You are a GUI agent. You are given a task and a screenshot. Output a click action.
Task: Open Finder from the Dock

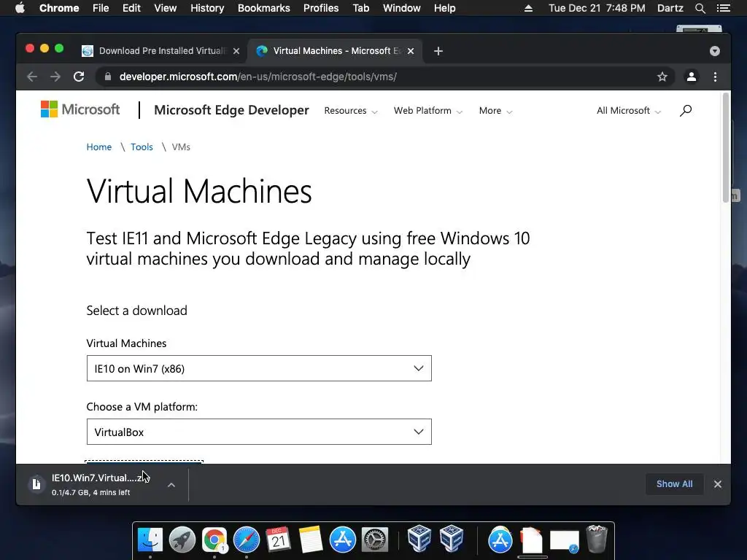point(150,540)
